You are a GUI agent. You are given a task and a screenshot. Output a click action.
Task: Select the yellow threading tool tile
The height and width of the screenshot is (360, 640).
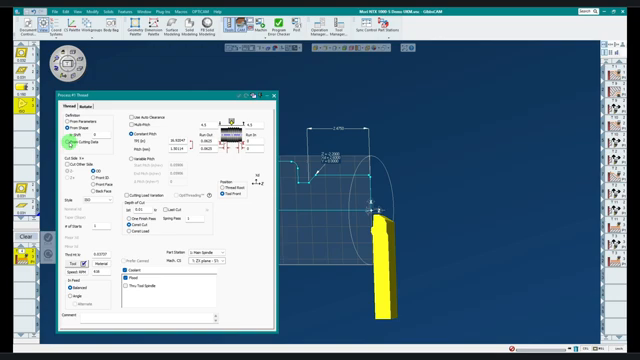[22, 105]
